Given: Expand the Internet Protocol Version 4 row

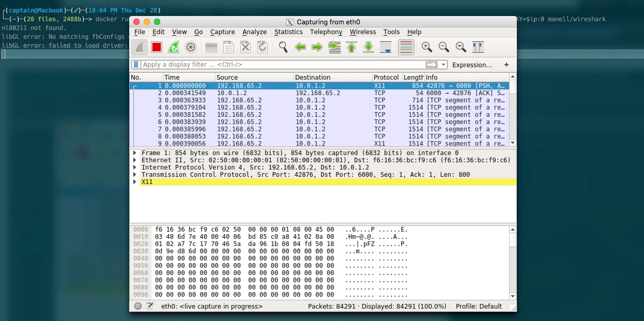Looking at the screenshot, I should pyautogui.click(x=135, y=167).
